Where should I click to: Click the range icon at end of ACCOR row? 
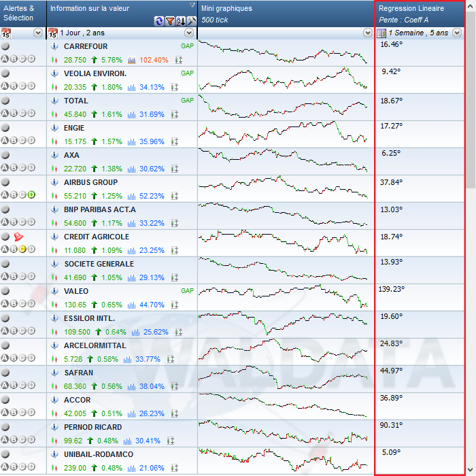point(175,413)
